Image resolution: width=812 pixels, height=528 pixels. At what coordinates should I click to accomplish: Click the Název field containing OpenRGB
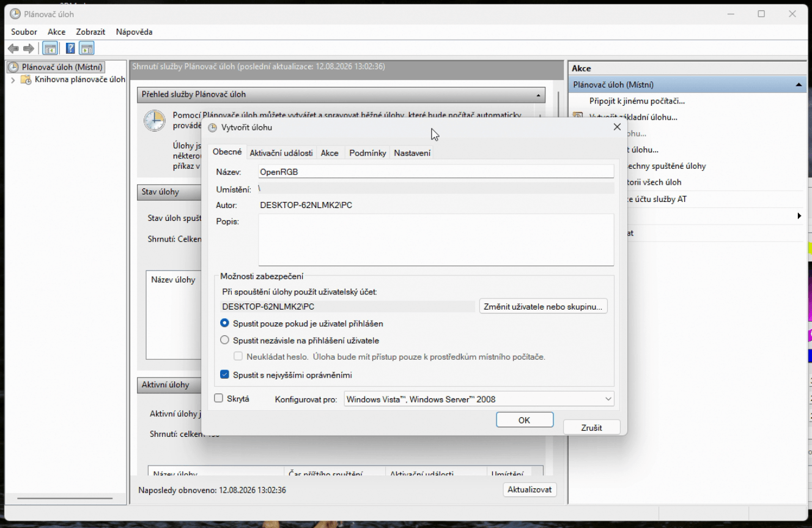pyautogui.click(x=436, y=172)
